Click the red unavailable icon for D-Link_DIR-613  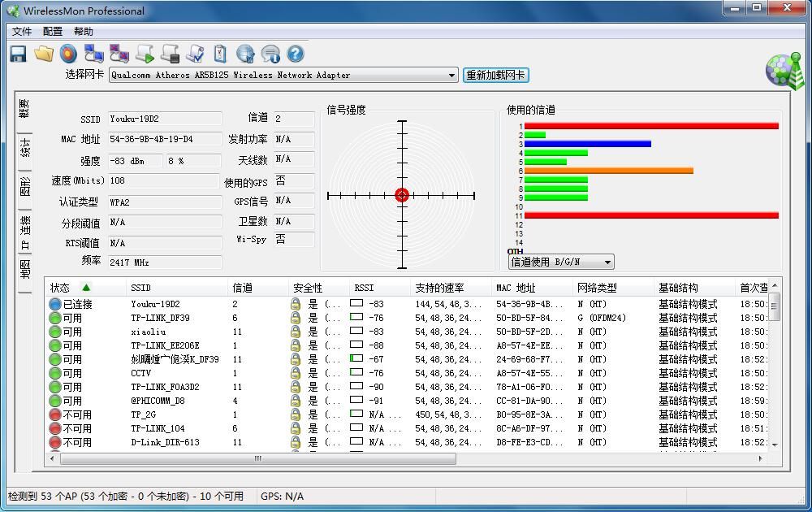click(x=55, y=443)
